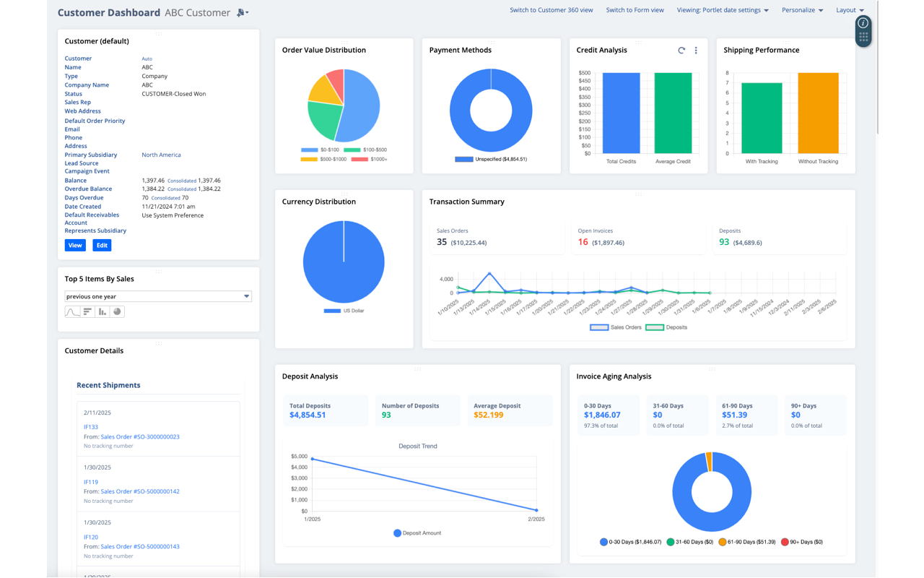Click the 0-30 Days ($1,846.07) legend swatch
Image resolution: width=924 pixels, height=578 pixels.
[x=603, y=542]
